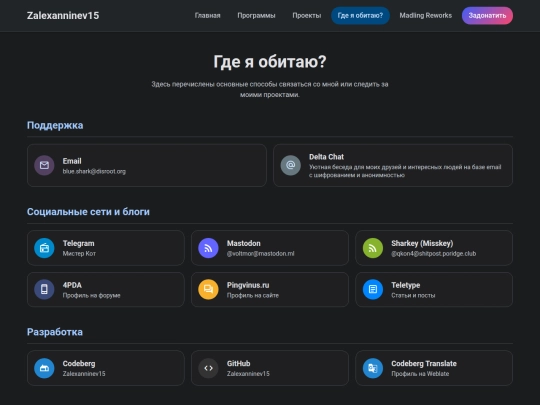Image resolution: width=540 pixels, height=405 pixels.
Task: Click the blue.shark@disroot.org address
Action: tap(94, 171)
